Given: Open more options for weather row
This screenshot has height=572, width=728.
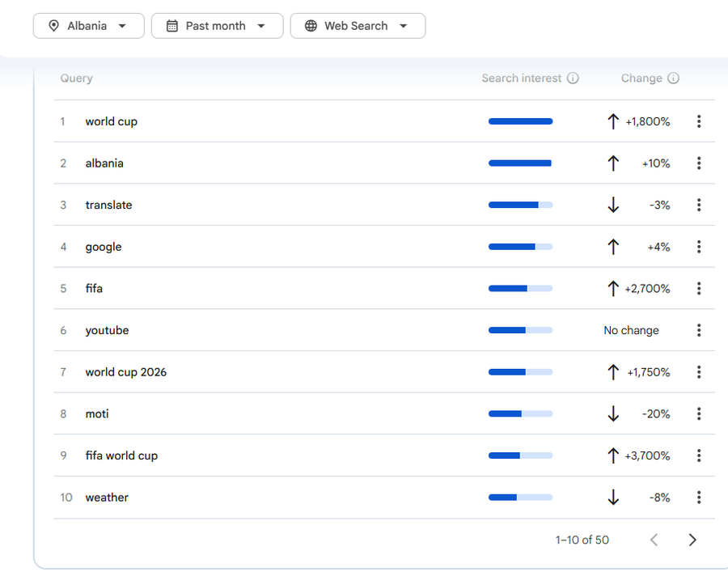Looking at the screenshot, I should tap(699, 498).
